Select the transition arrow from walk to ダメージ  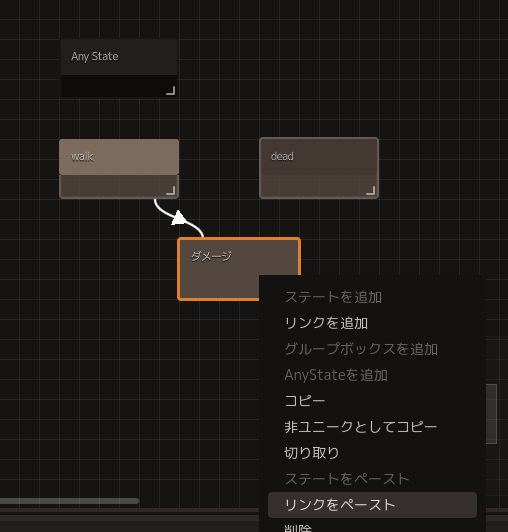[178, 217]
